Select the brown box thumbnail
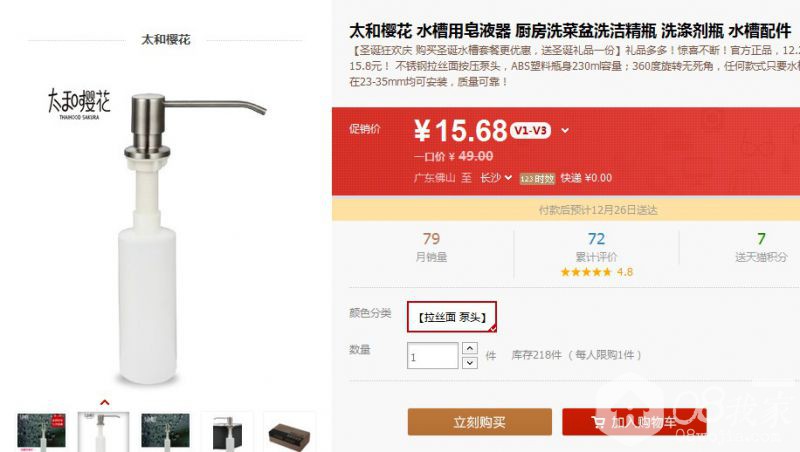The height and width of the screenshot is (452, 800). tap(289, 433)
